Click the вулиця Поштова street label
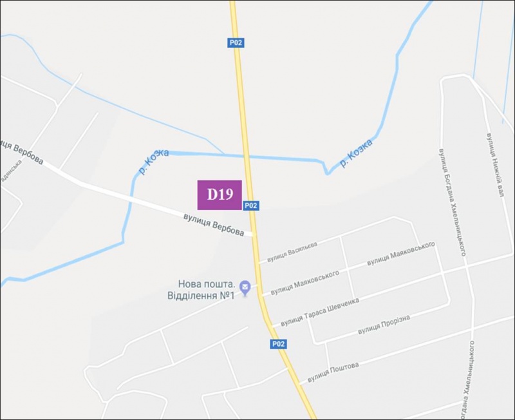This screenshot has width=515, height=420. click(333, 372)
